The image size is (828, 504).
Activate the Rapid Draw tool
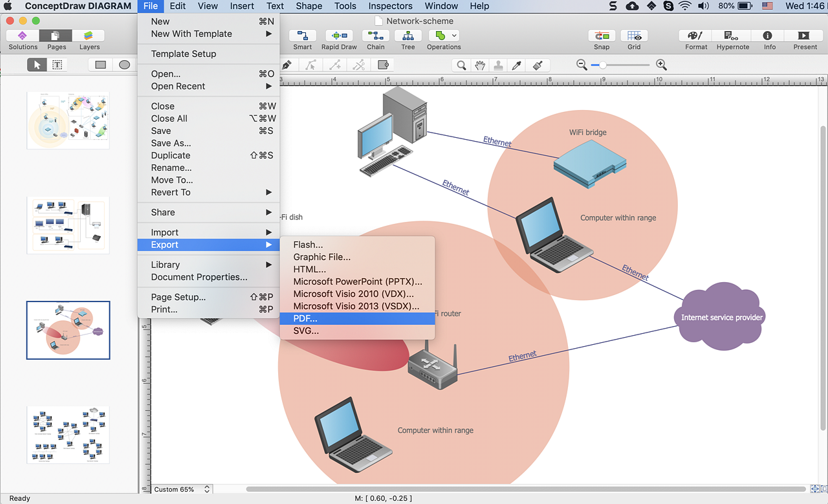click(339, 36)
